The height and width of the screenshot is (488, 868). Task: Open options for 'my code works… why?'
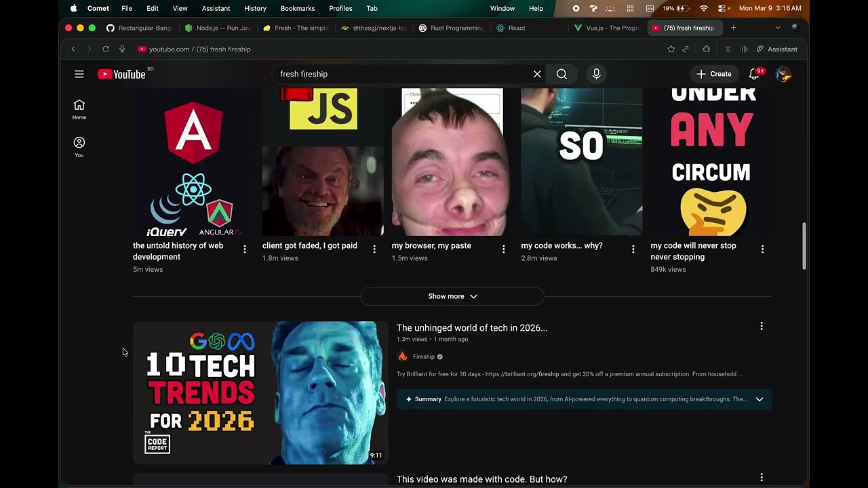click(633, 249)
